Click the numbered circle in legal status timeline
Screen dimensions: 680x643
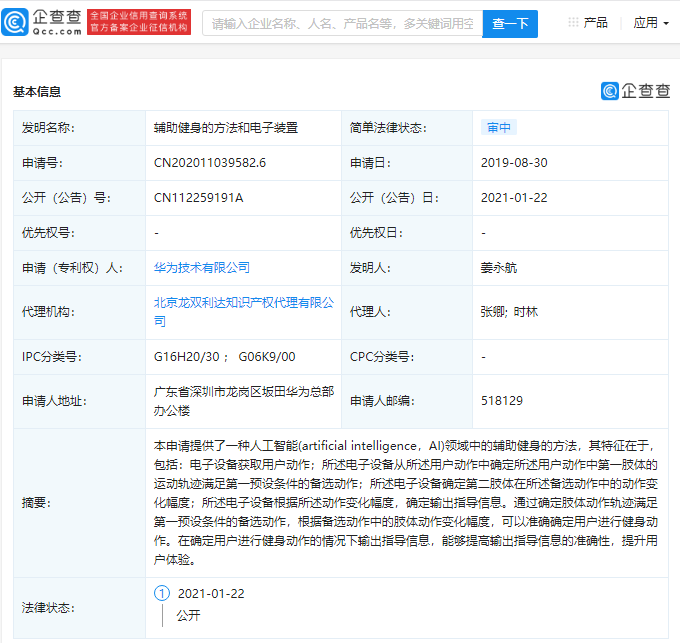pos(162,593)
